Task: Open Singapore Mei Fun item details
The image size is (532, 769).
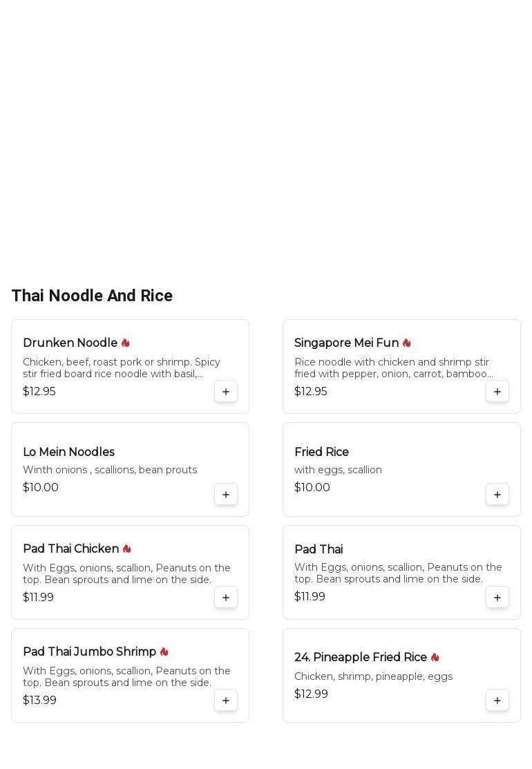Action: click(346, 343)
